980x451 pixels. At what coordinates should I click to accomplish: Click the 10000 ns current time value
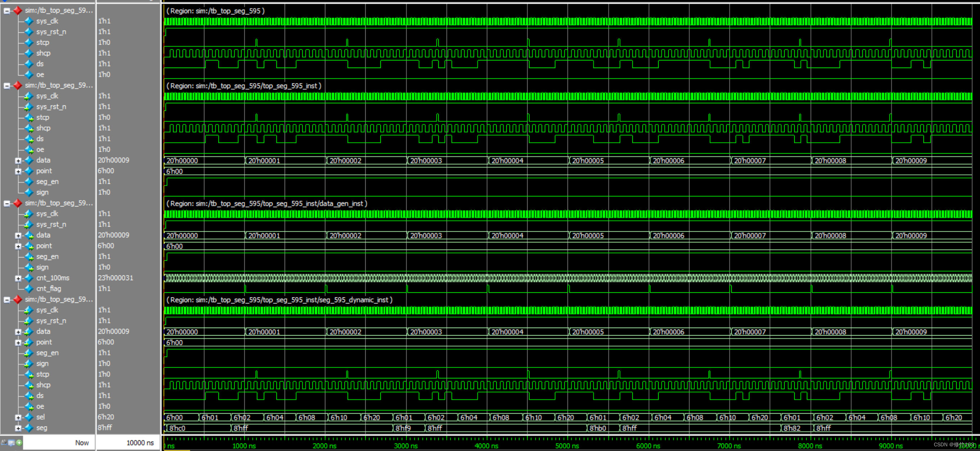point(140,443)
